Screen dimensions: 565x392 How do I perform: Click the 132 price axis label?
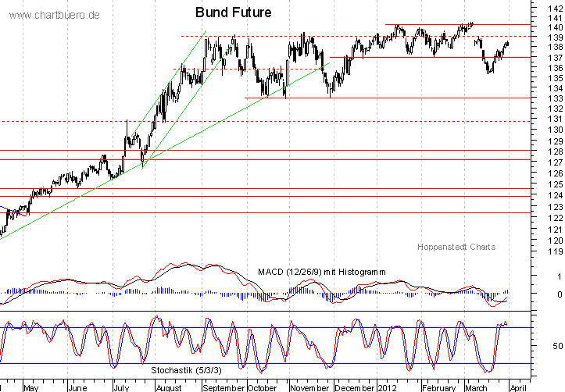pyautogui.click(x=555, y=109)
